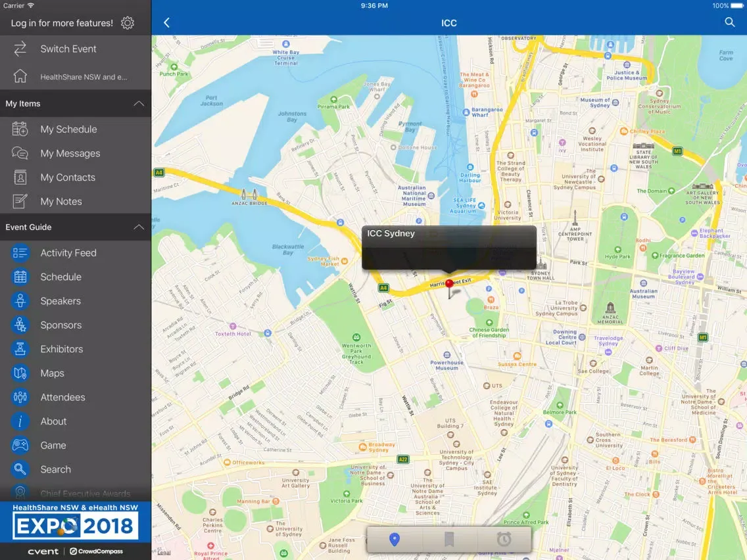The image size is (747, 560).
Task: Tap the Search magnifier icon in sidebar
Action: coord(20,469)
